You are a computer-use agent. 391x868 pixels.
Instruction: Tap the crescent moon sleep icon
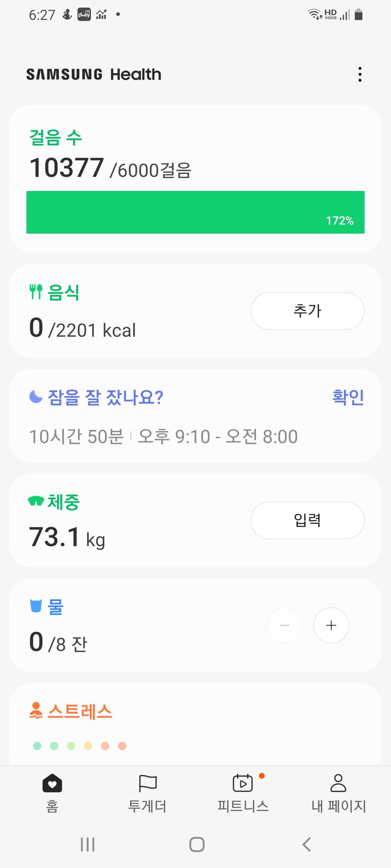[x=36, y=397]
